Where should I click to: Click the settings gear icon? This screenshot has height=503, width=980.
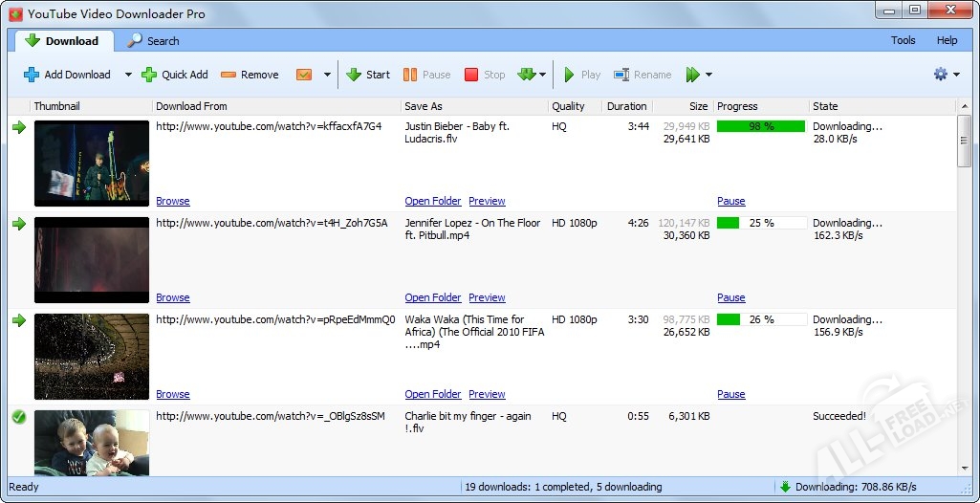[941, 75]
